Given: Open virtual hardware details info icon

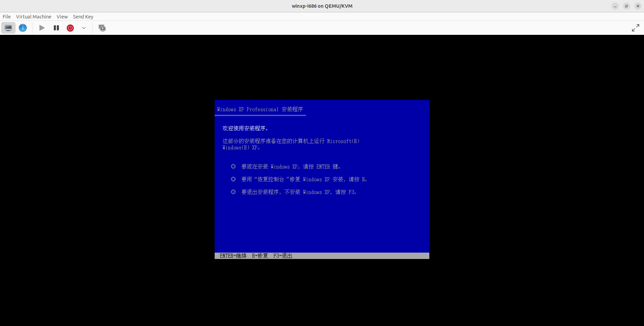Looking at the screenshot, I should coord(23,28).
